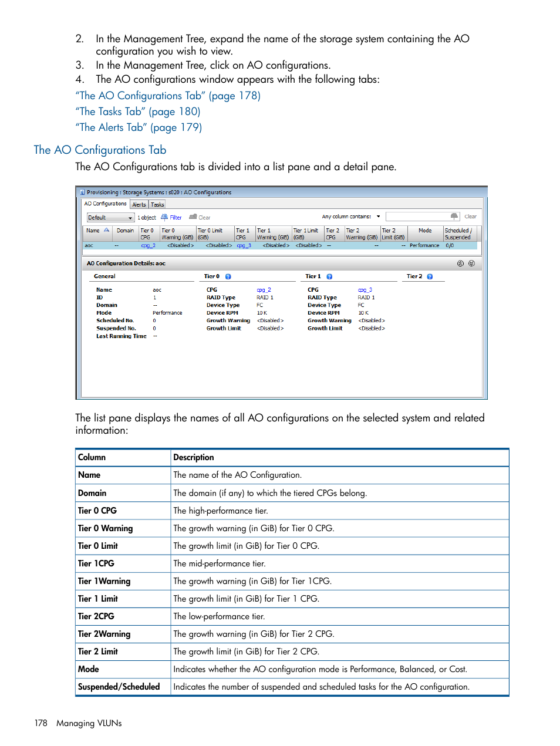Click the Filter funnel icon
560x746 pixels.
pos(164,217)
